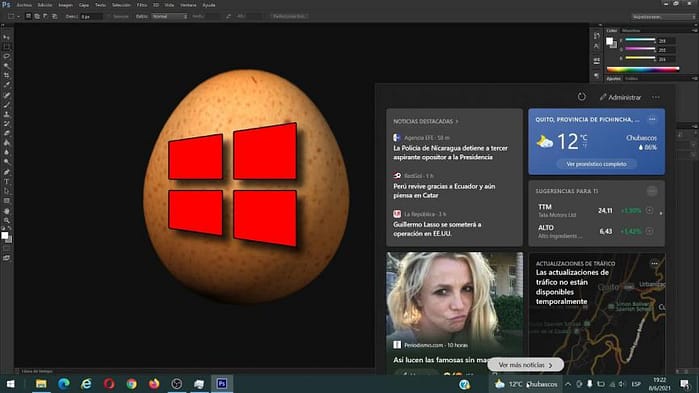Open the weather card options menu
Image resolution: width=699 pixels, height=393 pixels.
(652, 119)
